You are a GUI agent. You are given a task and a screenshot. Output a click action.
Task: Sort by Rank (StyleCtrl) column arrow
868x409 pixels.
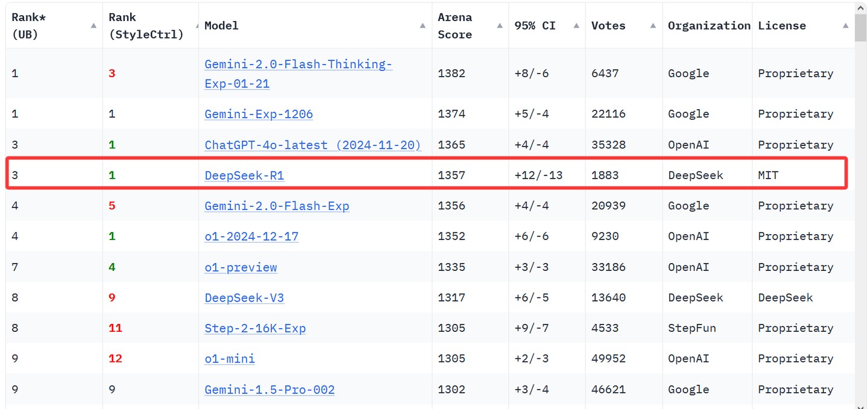click(x=197, y=26)
